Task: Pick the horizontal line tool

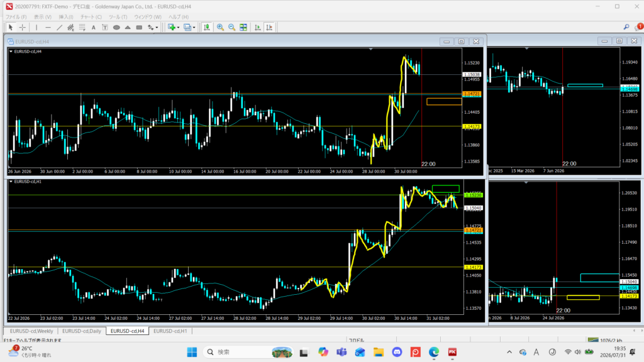Action: 48,28
